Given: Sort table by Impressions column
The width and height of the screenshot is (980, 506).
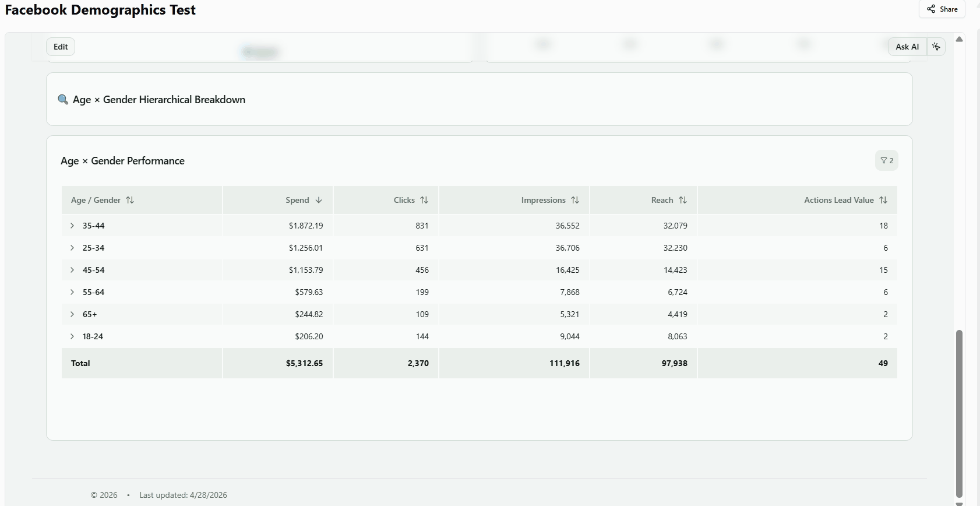Looking at the screenshot, I should [575, 200].
